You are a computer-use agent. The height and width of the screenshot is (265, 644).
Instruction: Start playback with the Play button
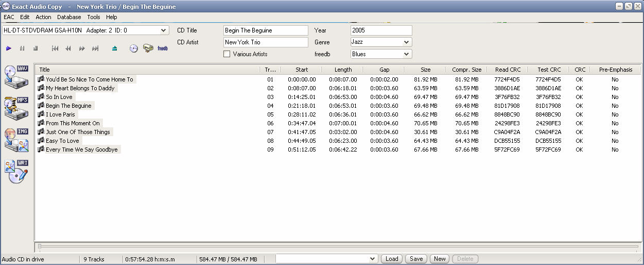(9, 48)
